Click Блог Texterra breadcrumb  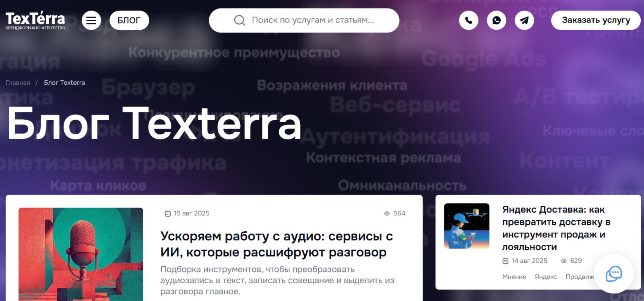pyautogui.click(x=64, y=83)
